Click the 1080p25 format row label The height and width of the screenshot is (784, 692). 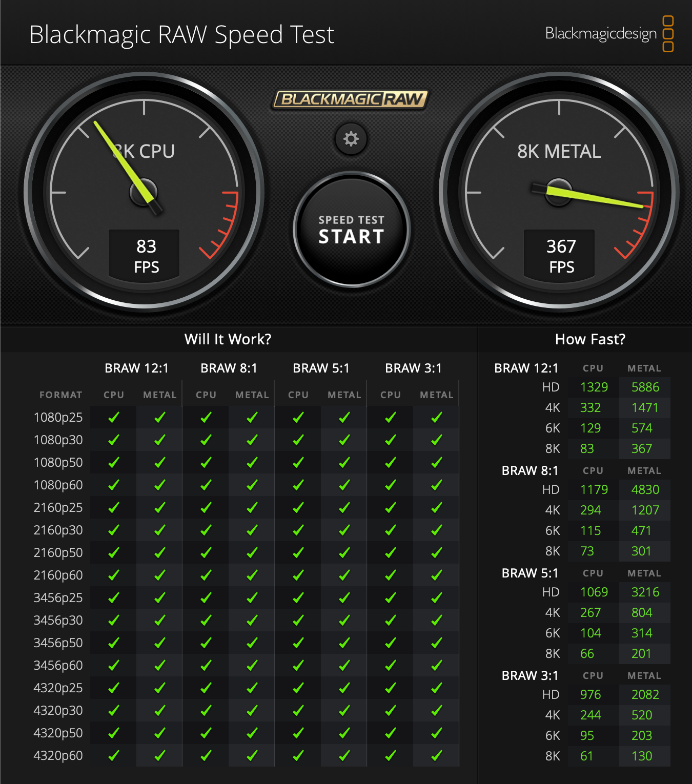tap(58, 418)
